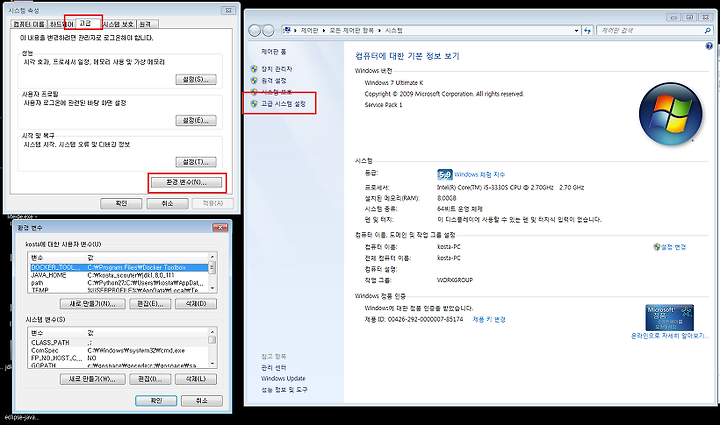The height and width of the screenshot is (425, 720).
Task: Click 삭제(L) for system variables
Action: pos(196,379)
